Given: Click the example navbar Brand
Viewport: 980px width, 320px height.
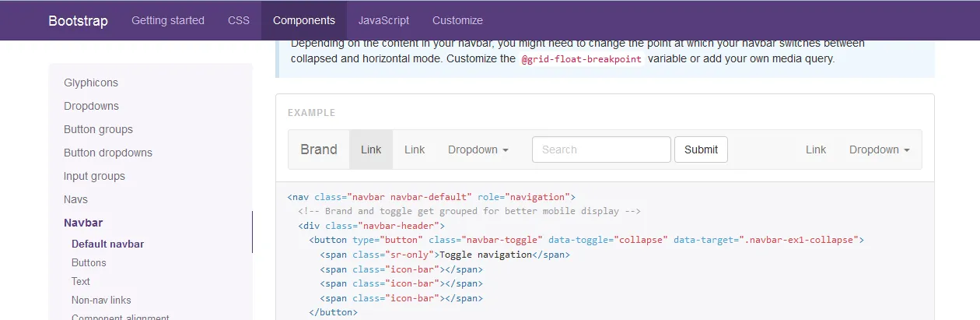Looking at the screenshot, I should pos(319,149).
